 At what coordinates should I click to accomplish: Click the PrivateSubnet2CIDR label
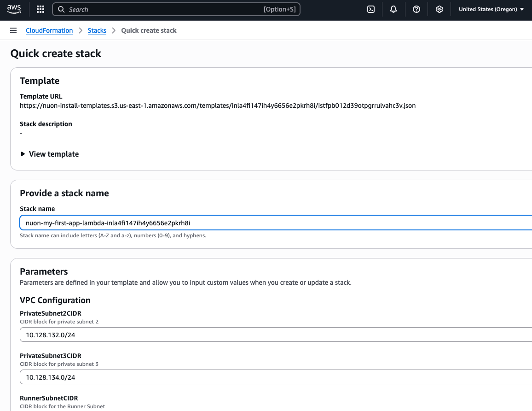point(51,313)
